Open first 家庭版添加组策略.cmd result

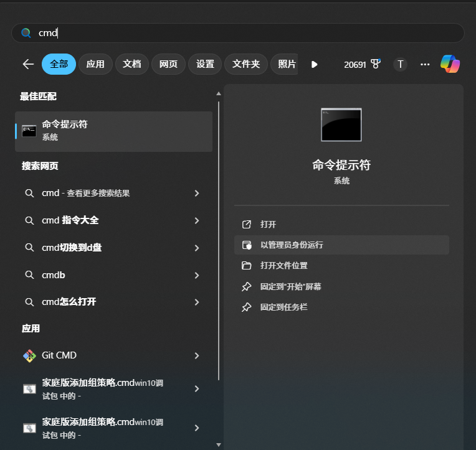pos(113,389)
